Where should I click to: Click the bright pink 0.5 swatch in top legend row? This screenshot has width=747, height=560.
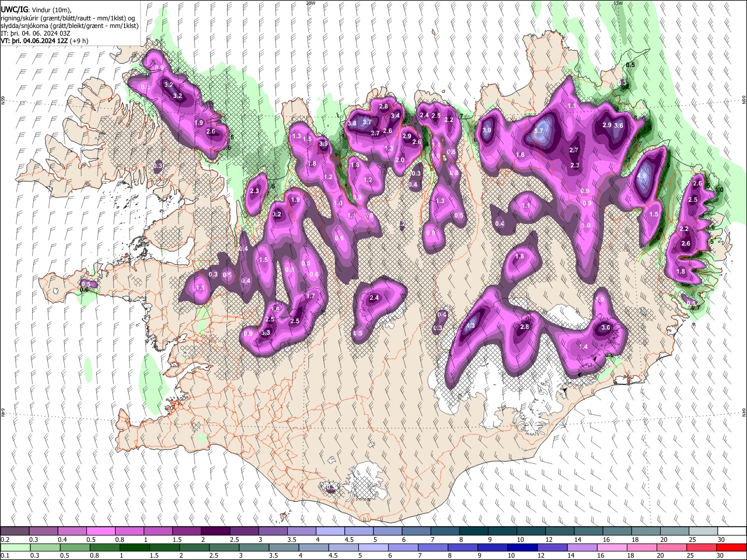[100, 531]
